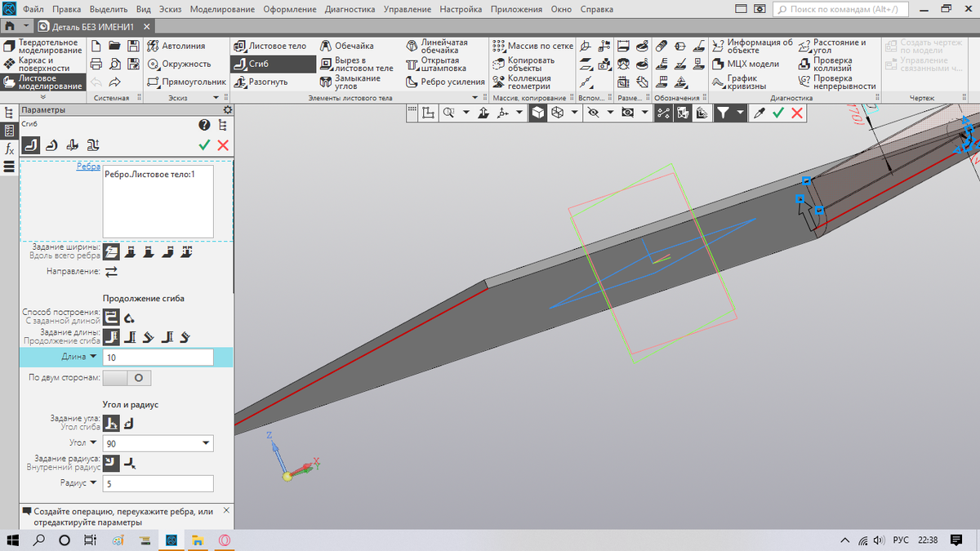Screen dimensions: 980x551
Task: Open Информация об объекте diagnostic
Action: pos(751,46)
